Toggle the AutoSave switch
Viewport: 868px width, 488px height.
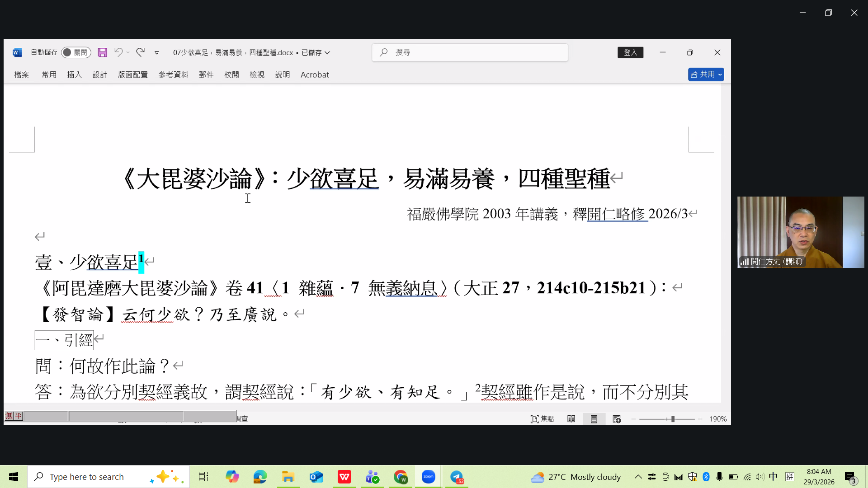click(75, 52)
